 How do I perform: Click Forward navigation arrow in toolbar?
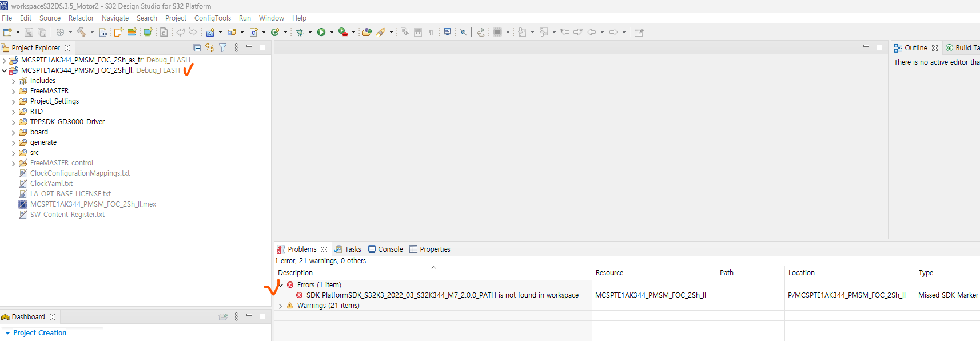pyautogui.click(x=614, y=32)
